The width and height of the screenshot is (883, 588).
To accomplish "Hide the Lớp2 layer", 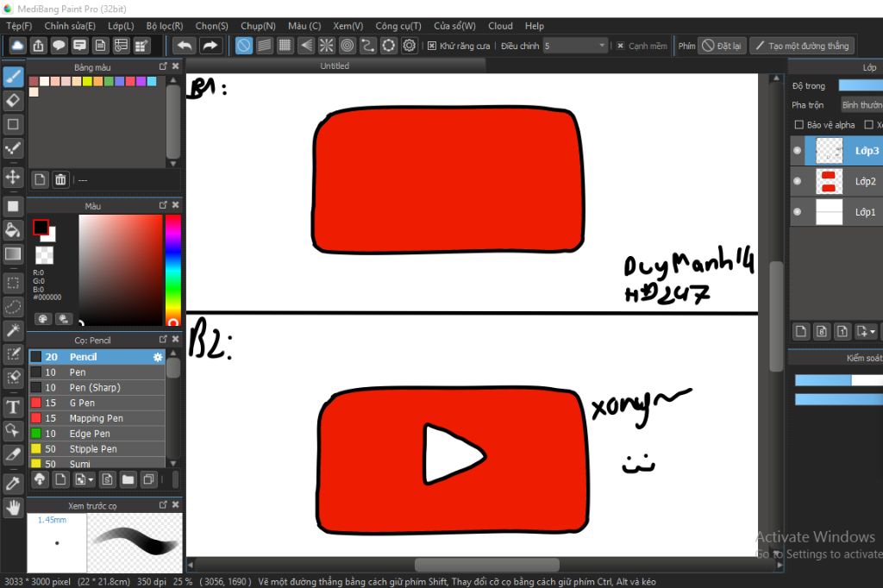I will pos(797,181).
